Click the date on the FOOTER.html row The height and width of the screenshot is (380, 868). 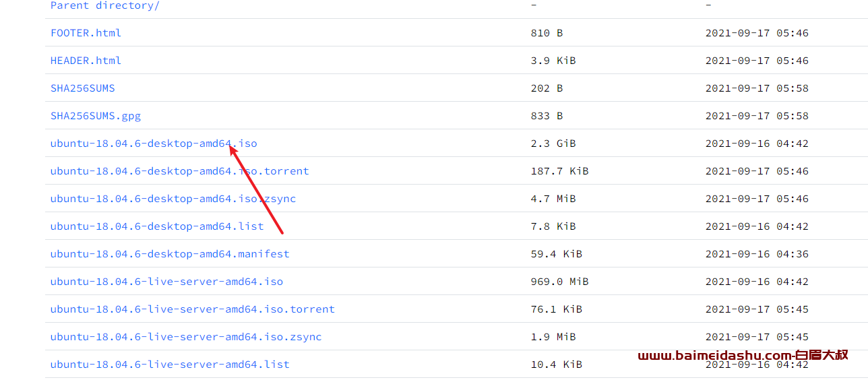point(757,33)
